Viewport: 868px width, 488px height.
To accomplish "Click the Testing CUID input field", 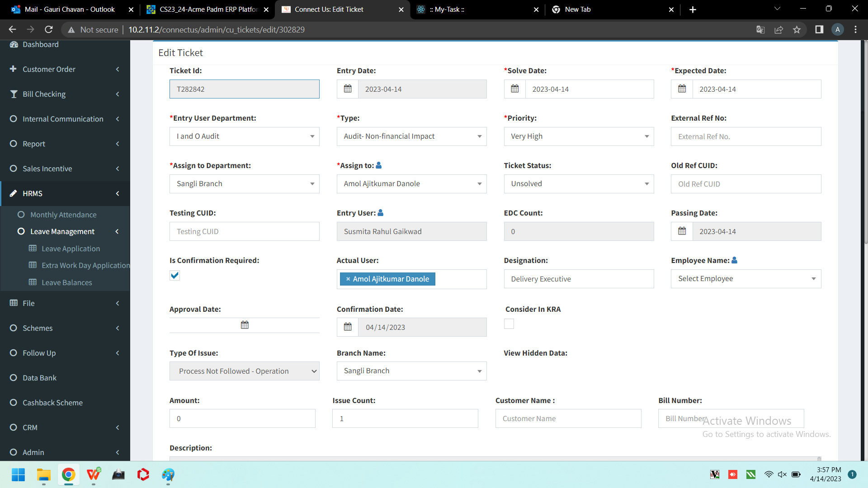I will [x=245, y=231].
